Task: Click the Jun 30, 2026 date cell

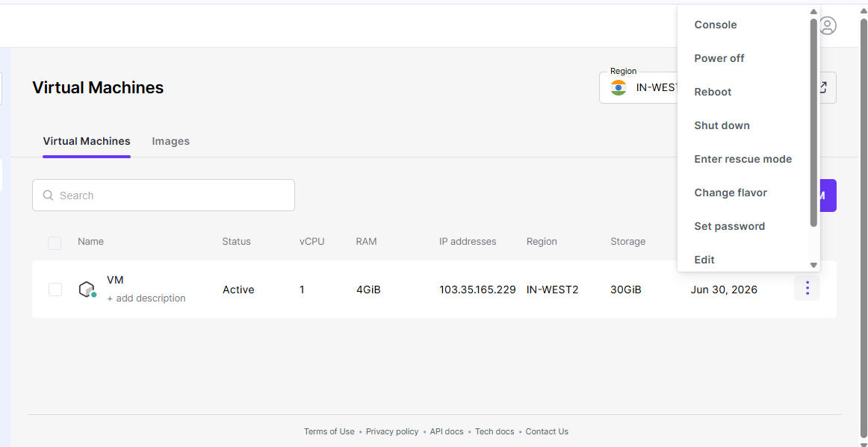Action: click(724, 290)
